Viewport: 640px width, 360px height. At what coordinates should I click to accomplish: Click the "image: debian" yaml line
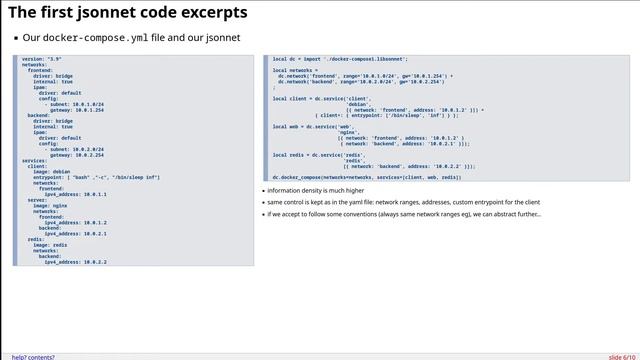[x=51, y=172]
